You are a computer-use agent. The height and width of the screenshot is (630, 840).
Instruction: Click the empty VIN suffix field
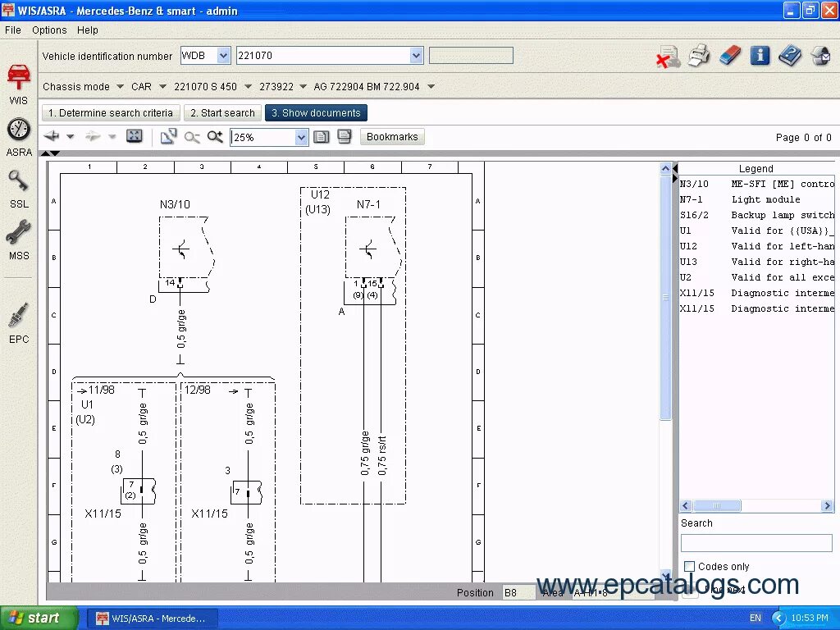(x=471, y=55)
